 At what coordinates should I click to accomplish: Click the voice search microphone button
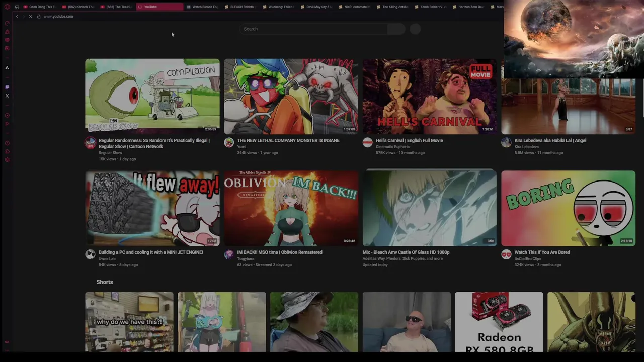[415, 29]
